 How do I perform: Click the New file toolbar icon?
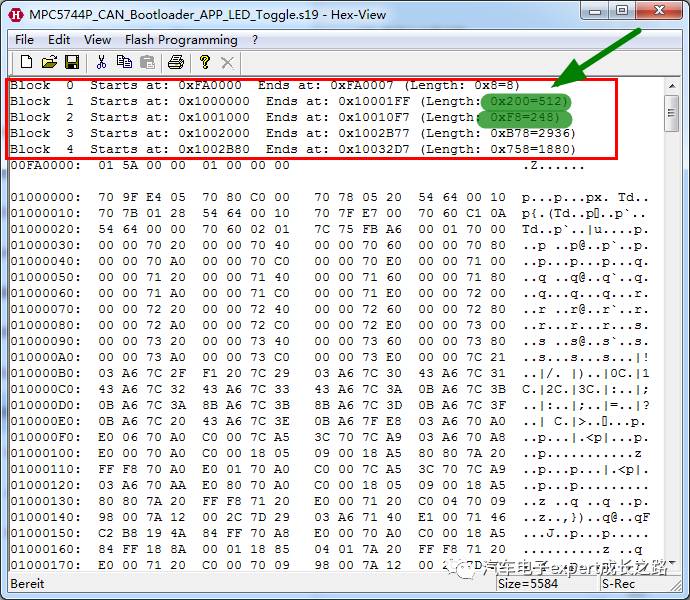(x=26, y=62)
